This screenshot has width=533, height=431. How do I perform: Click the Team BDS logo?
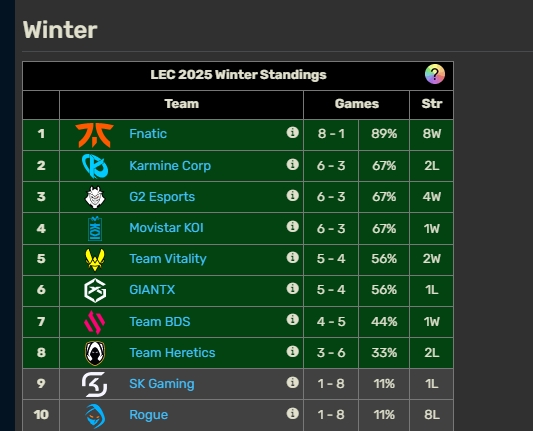(x=94, y=322)
